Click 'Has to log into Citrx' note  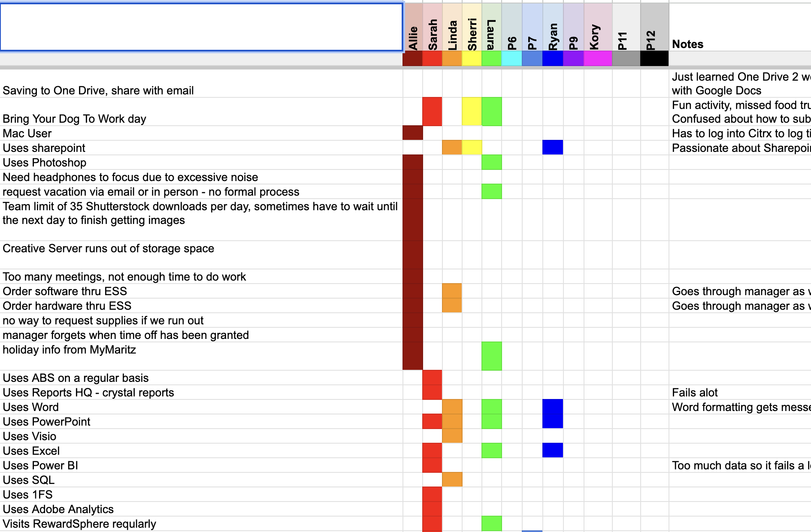741,133
